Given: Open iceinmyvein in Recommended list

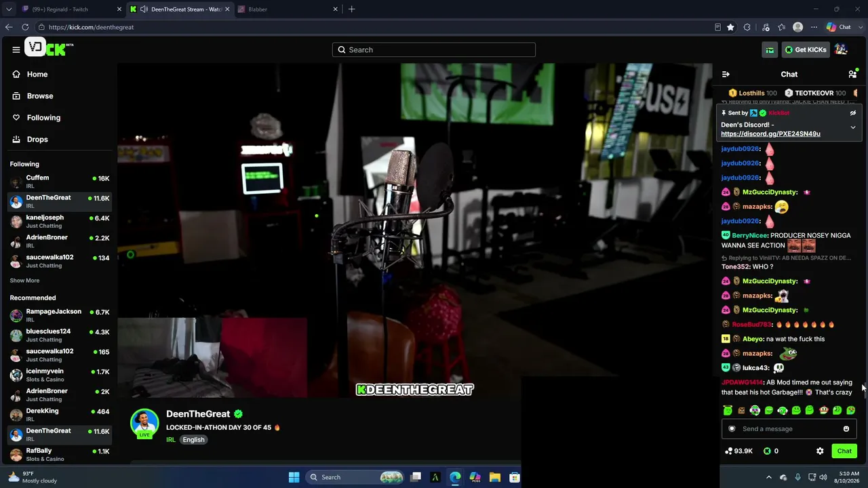Looking at the screenshot, I should point(60,375).
